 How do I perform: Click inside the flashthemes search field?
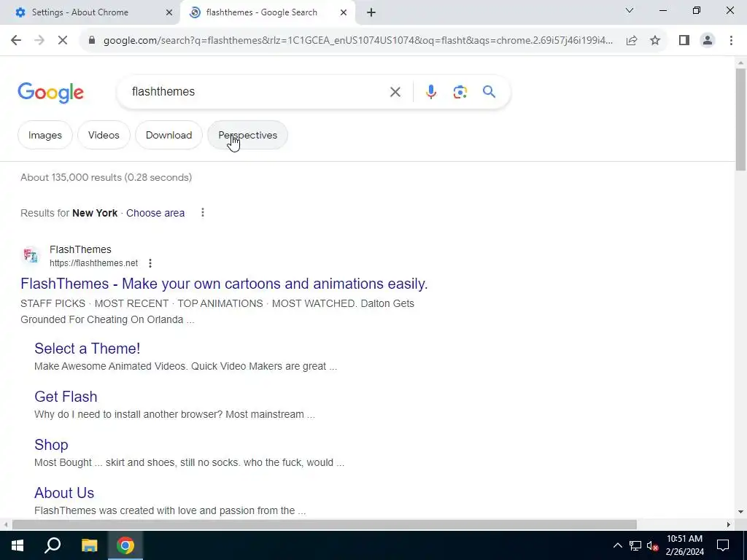point(252,92)
